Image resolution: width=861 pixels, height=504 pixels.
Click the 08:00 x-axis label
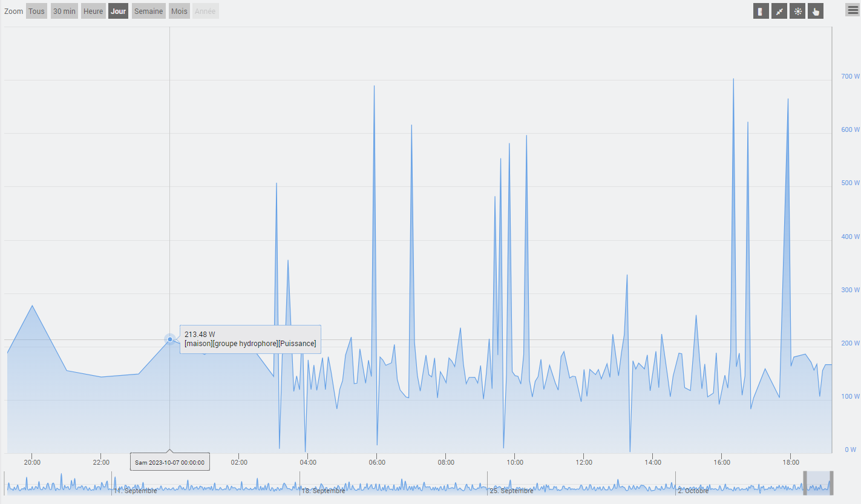[x=445, y=462]
